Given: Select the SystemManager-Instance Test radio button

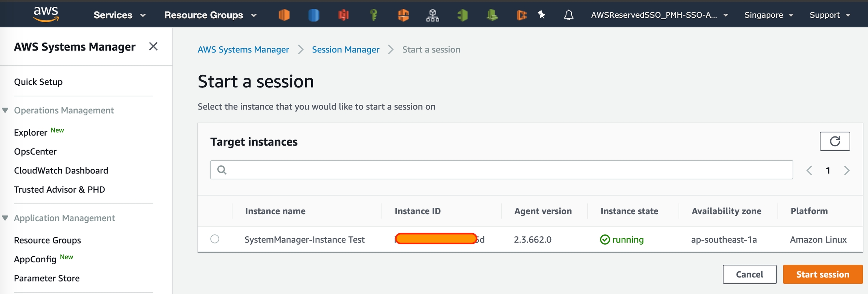Looking at the screenshot, I should 215,239.
